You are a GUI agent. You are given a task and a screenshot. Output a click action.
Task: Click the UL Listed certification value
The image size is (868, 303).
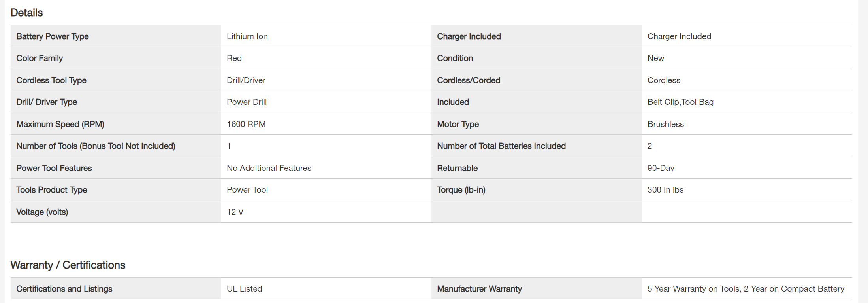click(245, 289)
